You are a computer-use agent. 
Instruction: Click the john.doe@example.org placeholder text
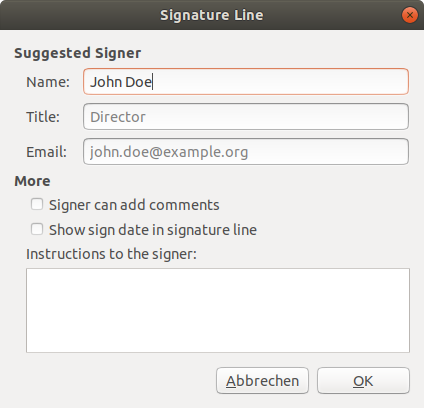pos(169,152)
